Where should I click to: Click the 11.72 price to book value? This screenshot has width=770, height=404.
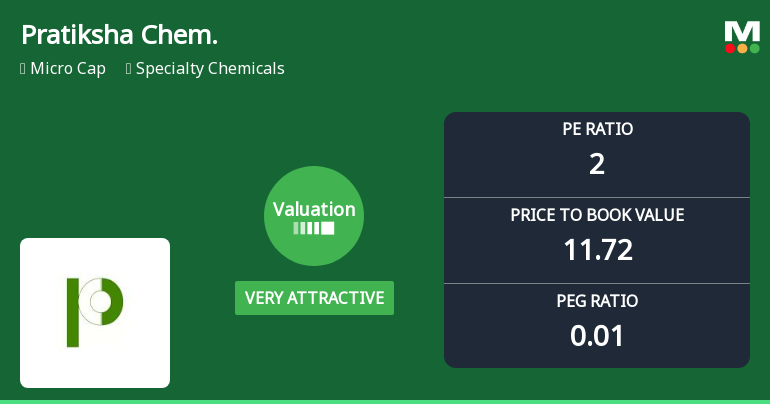(x=598, y=250)
